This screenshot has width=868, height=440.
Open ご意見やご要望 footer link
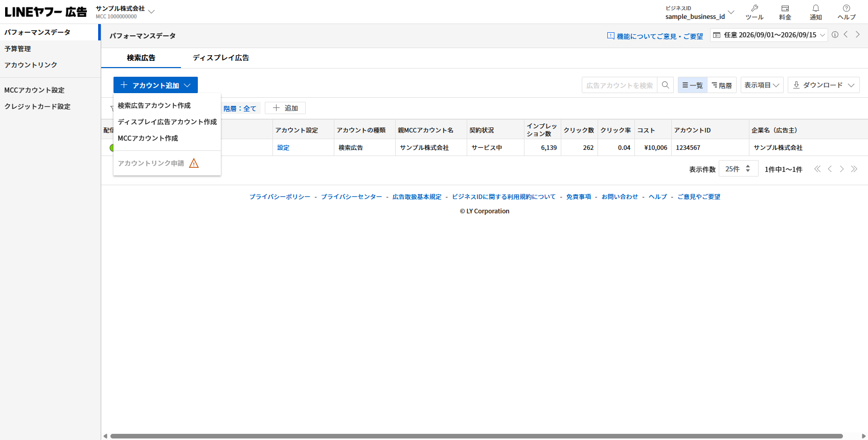click(699, 196)
